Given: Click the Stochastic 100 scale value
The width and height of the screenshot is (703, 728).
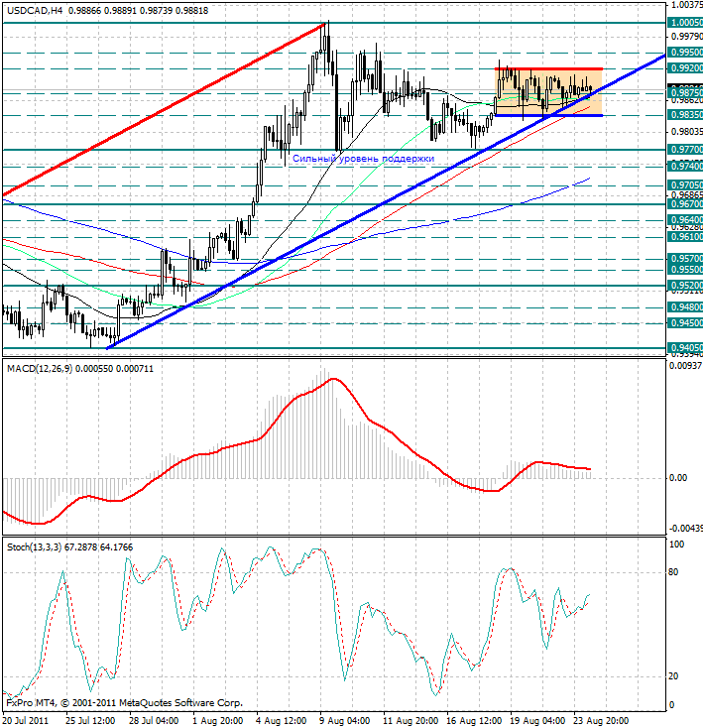Looking at the screenshot, I should (676, 545).
